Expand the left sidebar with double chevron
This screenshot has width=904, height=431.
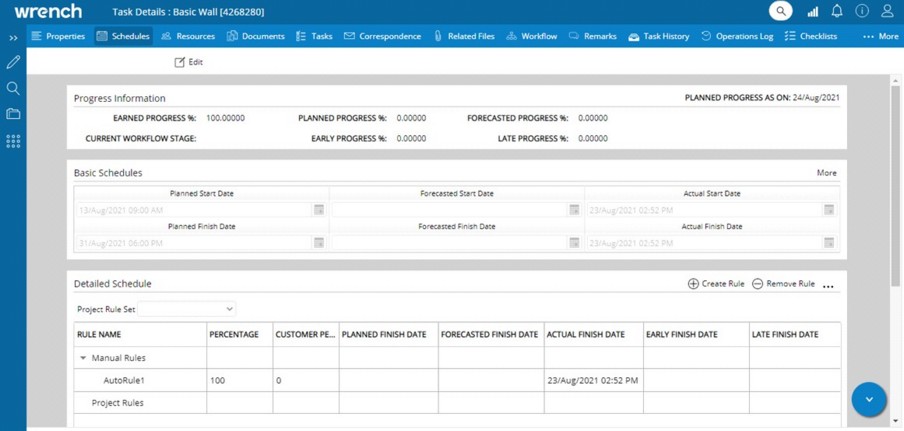tap(13, 37)
